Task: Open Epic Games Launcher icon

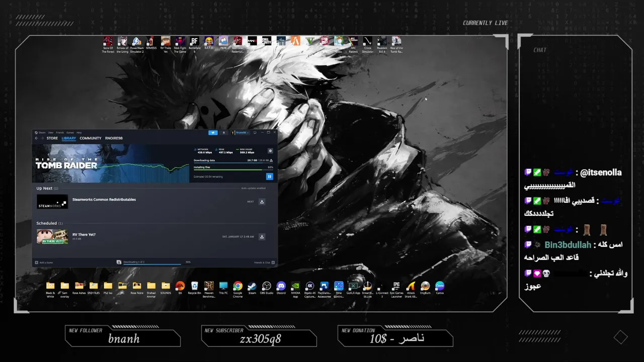Action: coord(396,289)
